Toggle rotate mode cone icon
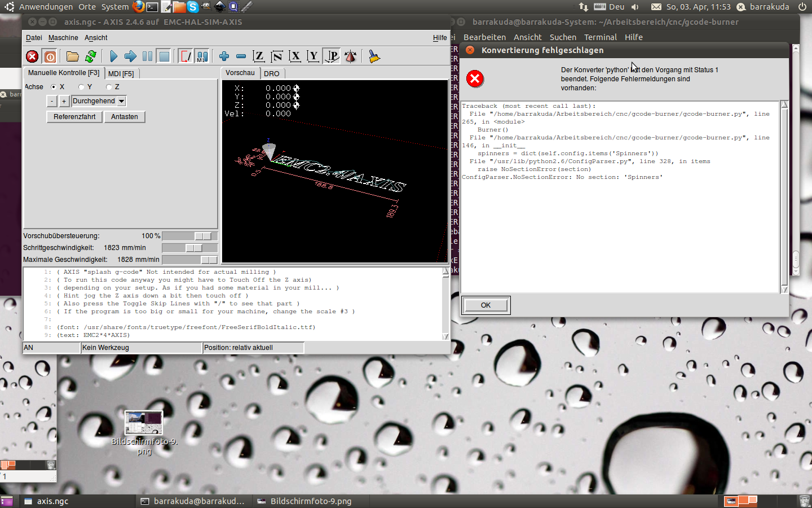 pos(350,56)
